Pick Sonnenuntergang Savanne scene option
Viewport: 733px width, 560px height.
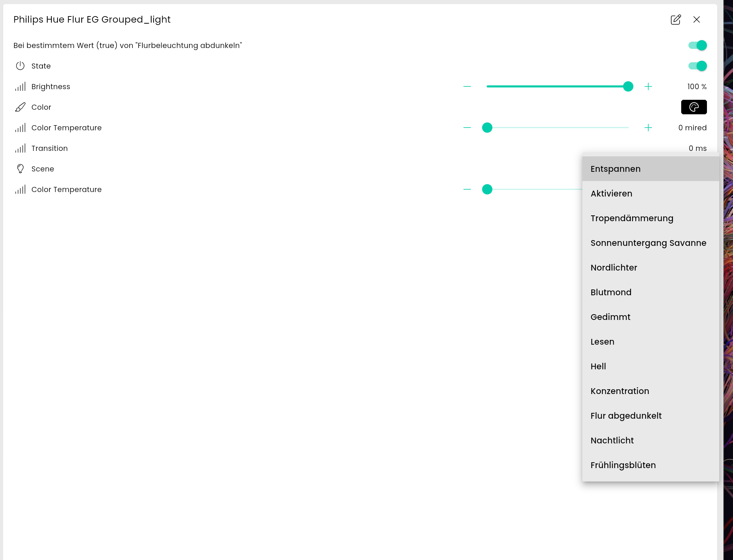[x=648, y=243]
